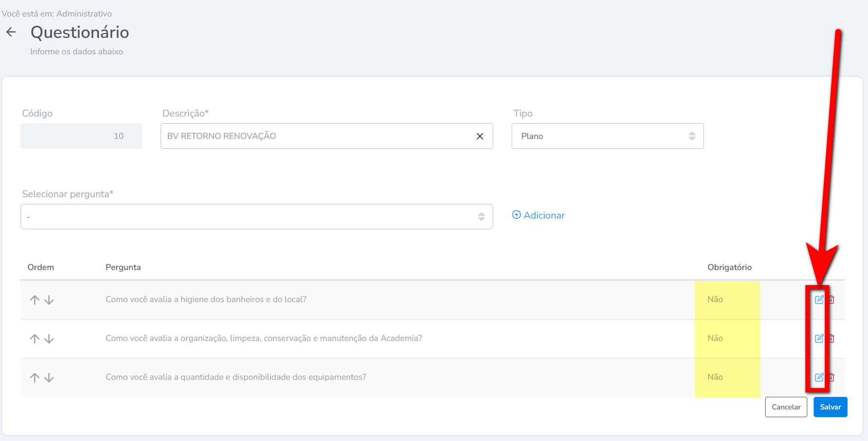The image size is (868, 441).
Task: Save the questionnaire with Salvar
Action: point(830,407)
